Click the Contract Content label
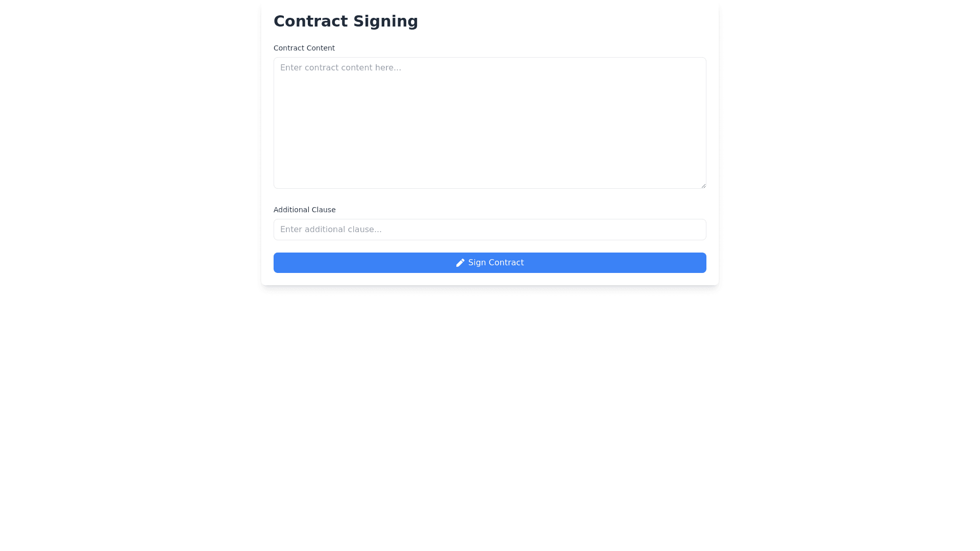980x551 pixels. click(x=304, y=48)
